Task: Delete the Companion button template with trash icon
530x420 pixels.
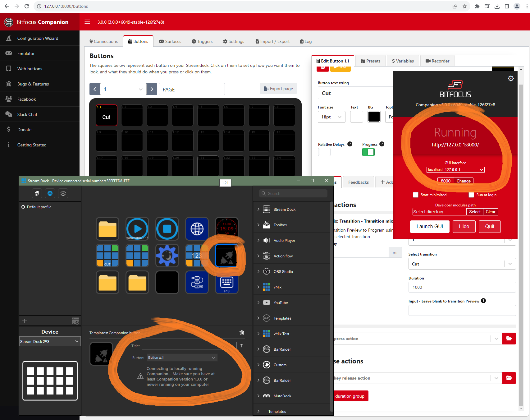Action: tap(242, 333)
